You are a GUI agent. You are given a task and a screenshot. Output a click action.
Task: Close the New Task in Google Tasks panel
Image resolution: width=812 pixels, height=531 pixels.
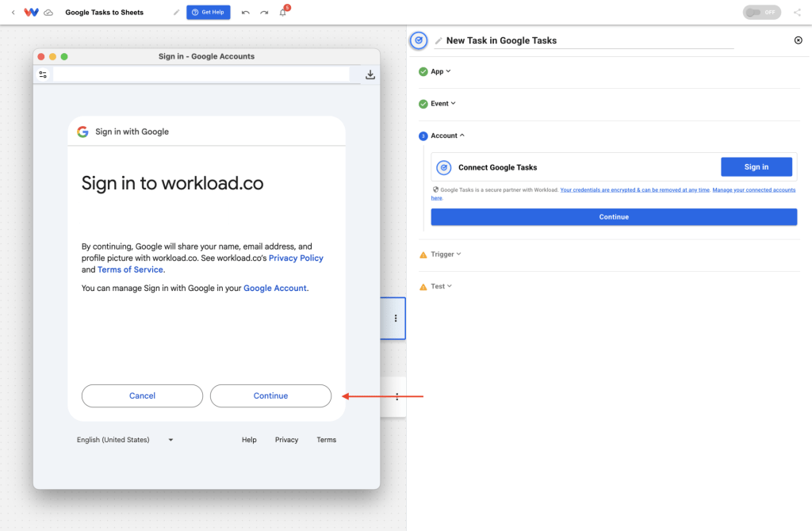(798, 40)
